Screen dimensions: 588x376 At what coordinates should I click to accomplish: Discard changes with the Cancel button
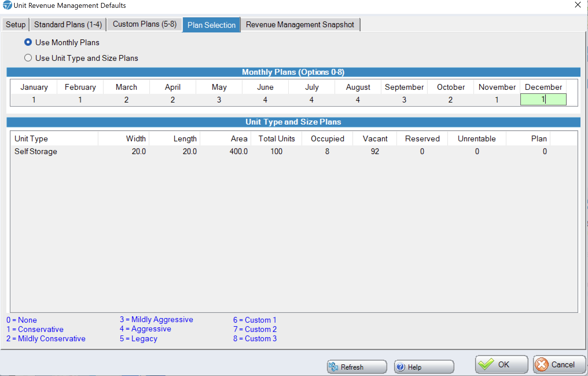pyautogui.click(x=559, y=364)
